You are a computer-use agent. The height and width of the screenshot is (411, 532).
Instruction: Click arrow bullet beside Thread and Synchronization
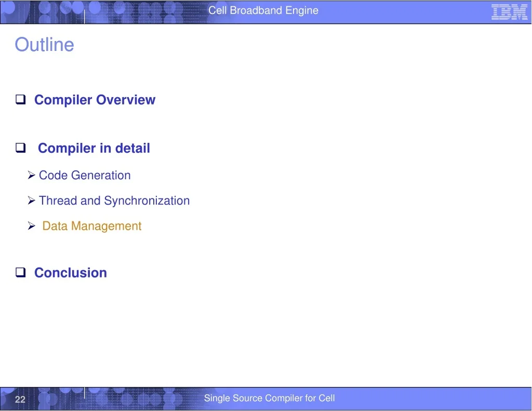(x=32, y=201)
